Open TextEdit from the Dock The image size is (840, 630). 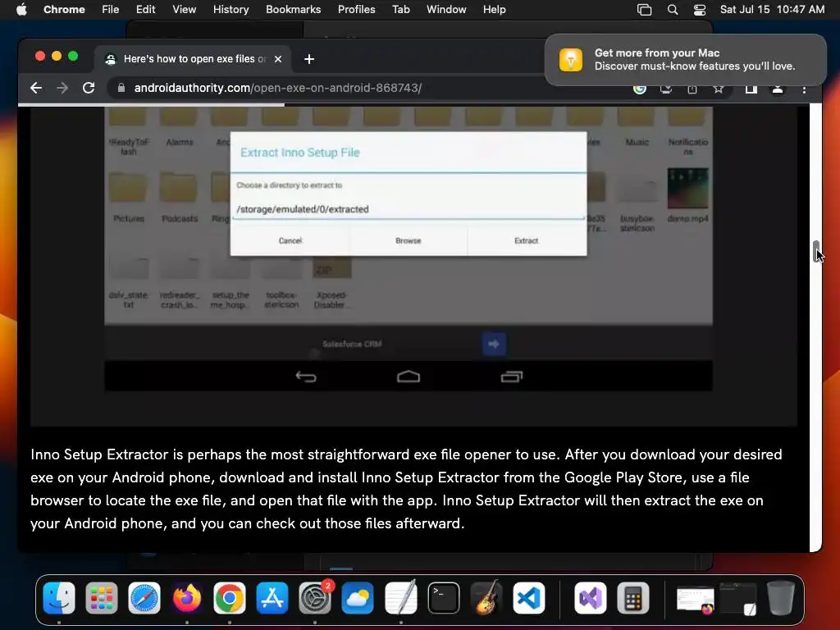(x=400, y=598)
